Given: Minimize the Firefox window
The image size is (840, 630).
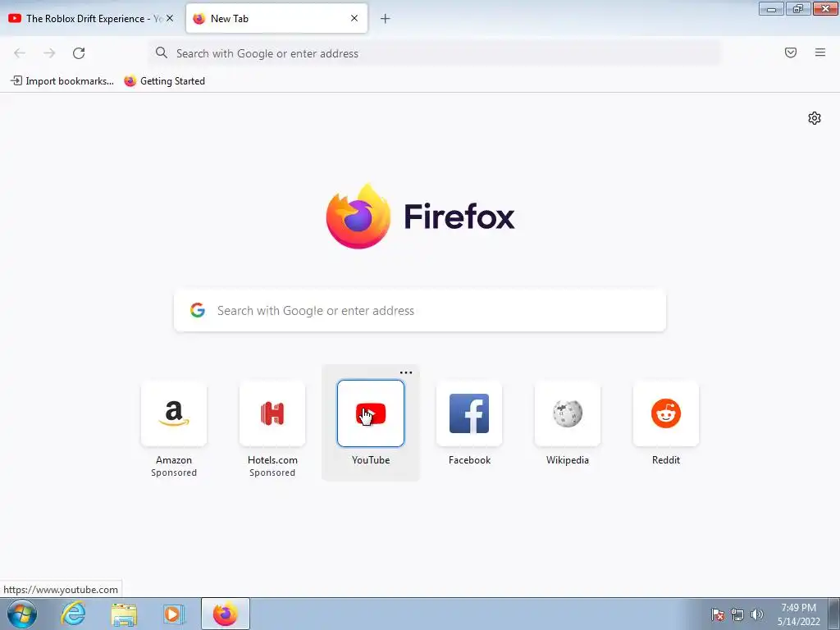Looking at the screenshot, I should [x=771, y=9].
